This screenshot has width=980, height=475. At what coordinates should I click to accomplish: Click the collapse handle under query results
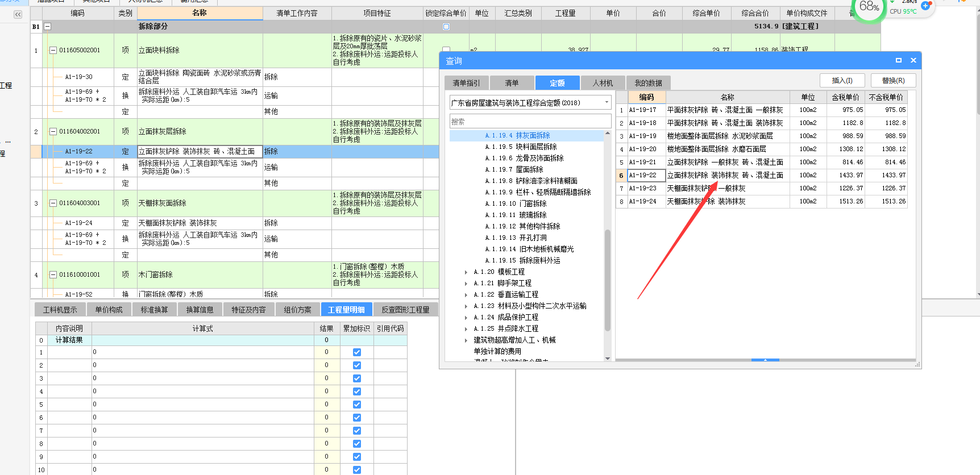tap(765, 360)
